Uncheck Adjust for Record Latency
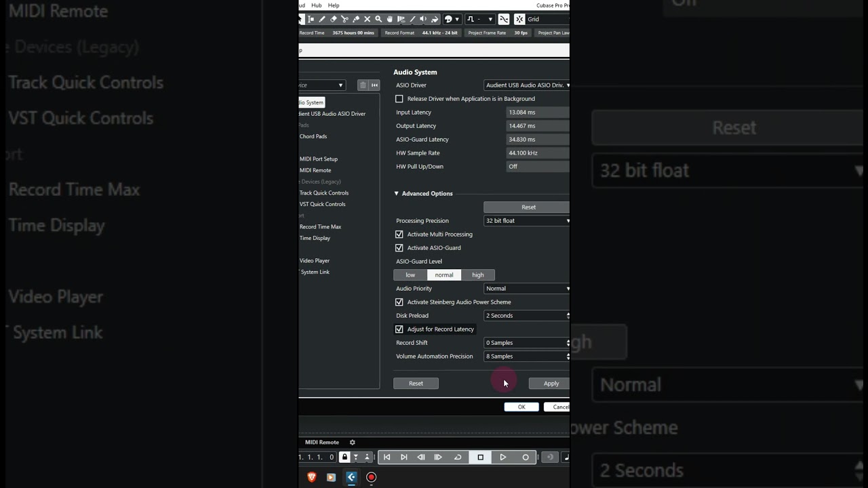Viewport: 868px width, 488px height. [x=399, y=329]
